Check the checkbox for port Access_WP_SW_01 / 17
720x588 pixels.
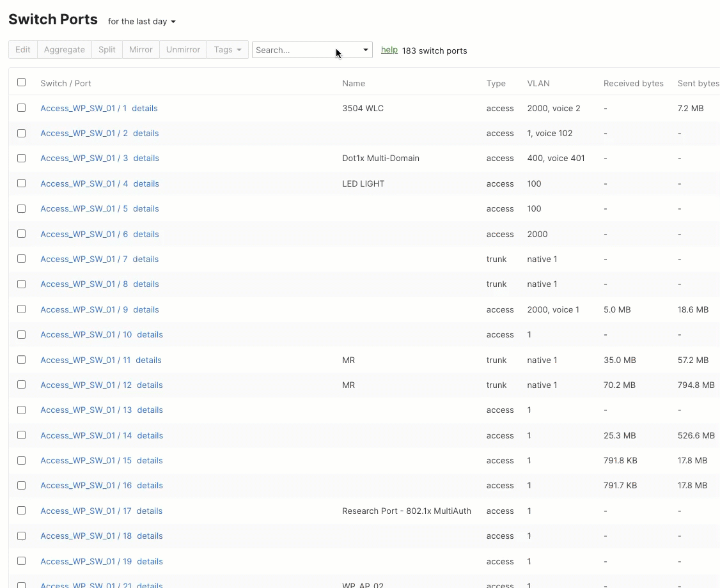(x=21, y=510)
